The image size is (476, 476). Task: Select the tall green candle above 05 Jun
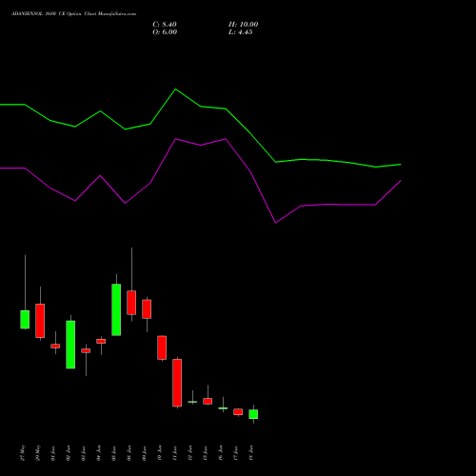coord(116,309)
